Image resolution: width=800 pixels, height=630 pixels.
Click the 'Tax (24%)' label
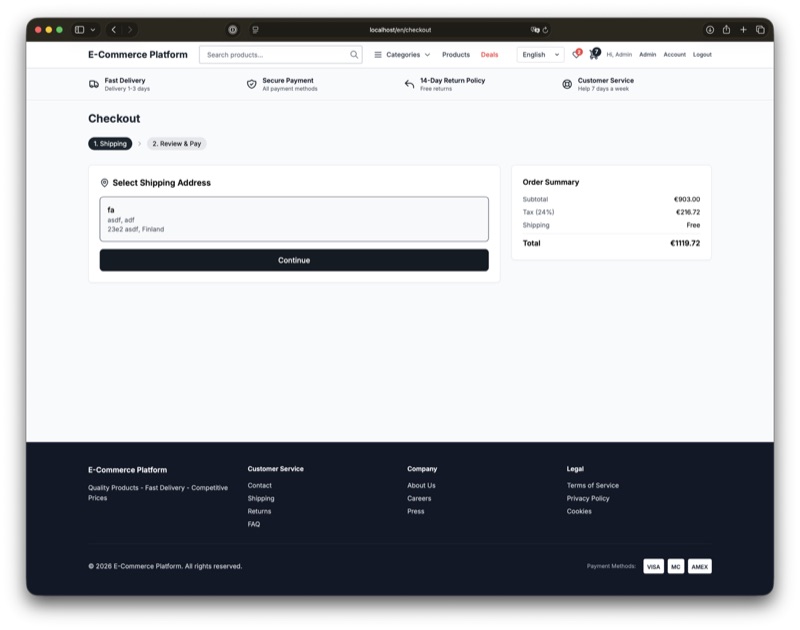(538, 212)
